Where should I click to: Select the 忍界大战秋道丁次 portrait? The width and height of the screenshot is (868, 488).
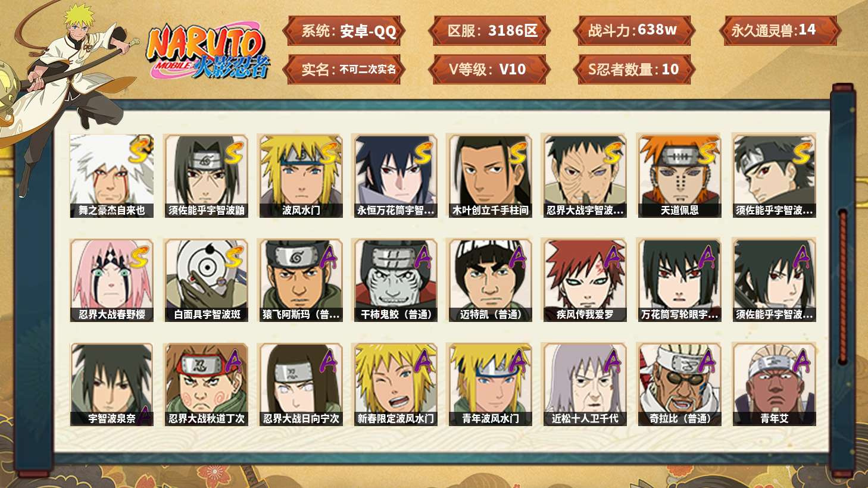click(206, 384)
